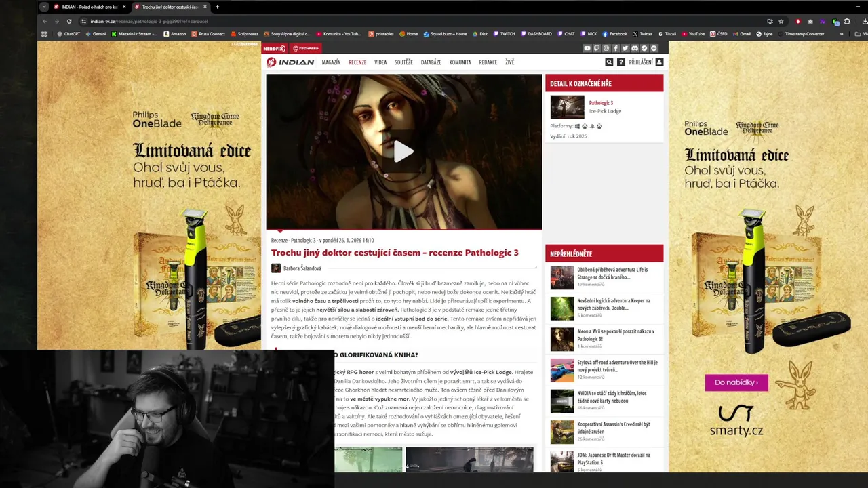Open the Gmail bookmark
868x488 pixels.
(742, 33)
